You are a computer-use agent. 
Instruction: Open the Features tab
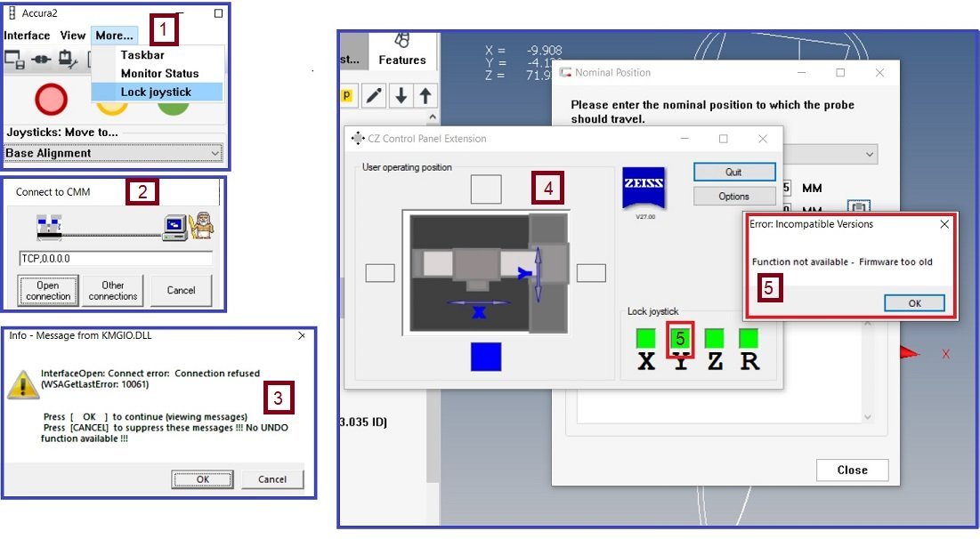pos(401,51)
